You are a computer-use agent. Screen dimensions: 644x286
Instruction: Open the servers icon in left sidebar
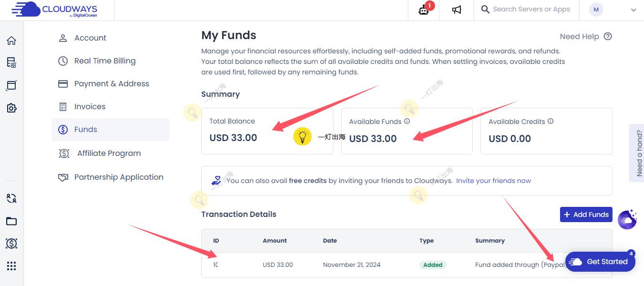[x=11, y=62]
